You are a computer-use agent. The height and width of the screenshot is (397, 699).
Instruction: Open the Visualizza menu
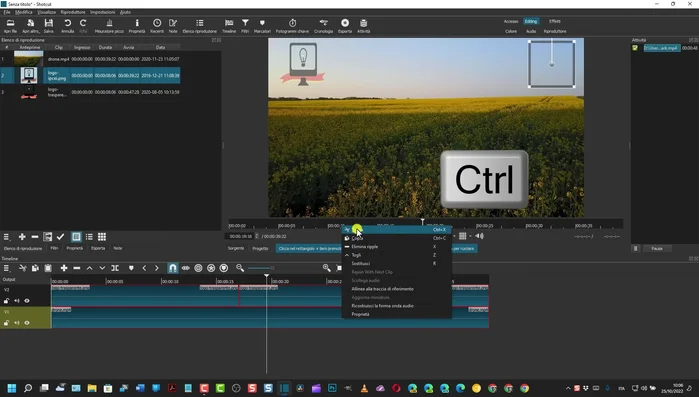[46, 12]
